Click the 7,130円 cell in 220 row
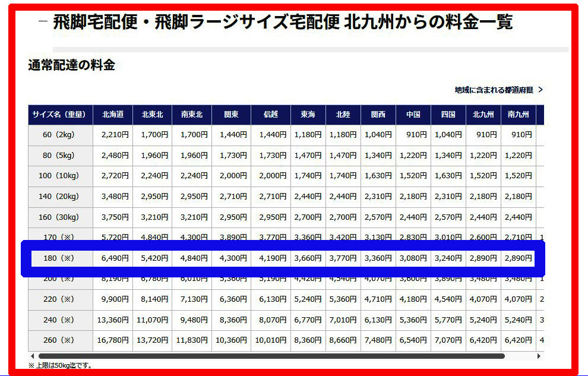 [192, 299]
